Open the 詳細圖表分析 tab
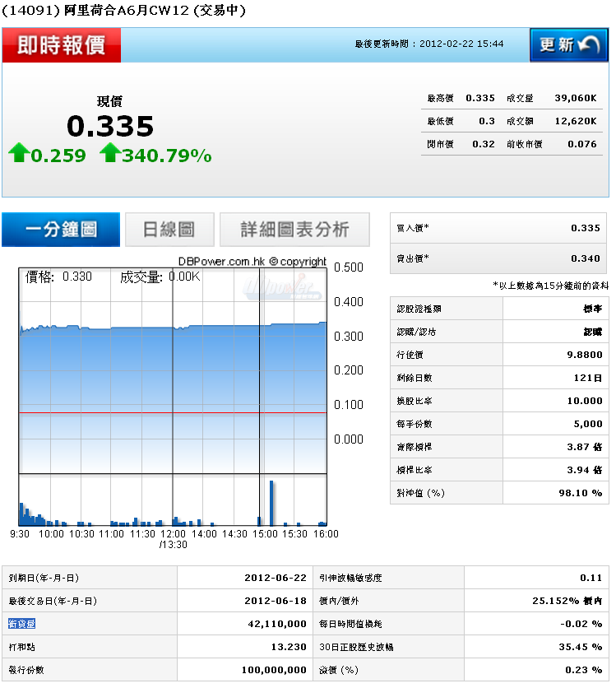The image size is (616, 688). tap(294, 230)
